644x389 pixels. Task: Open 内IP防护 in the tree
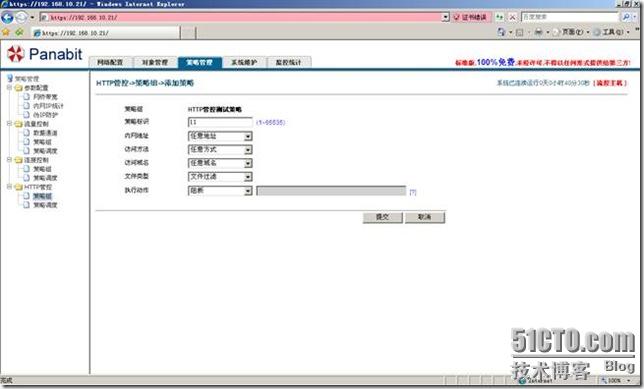click(x=46, y=115)
